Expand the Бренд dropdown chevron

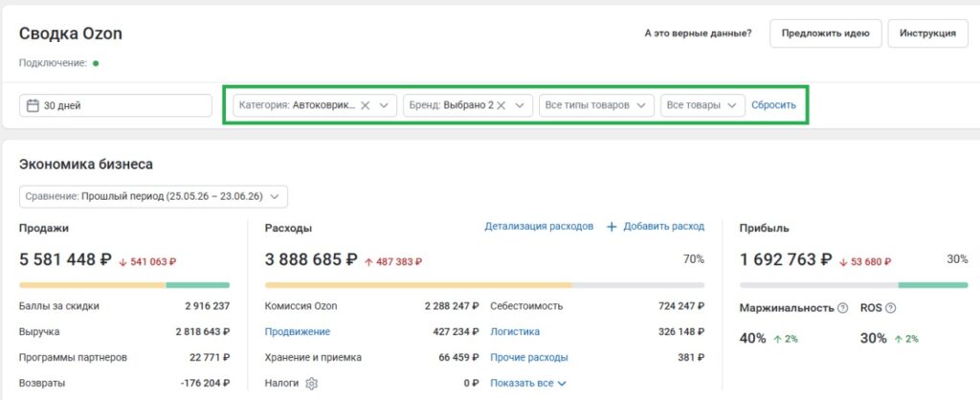point(520,105)
